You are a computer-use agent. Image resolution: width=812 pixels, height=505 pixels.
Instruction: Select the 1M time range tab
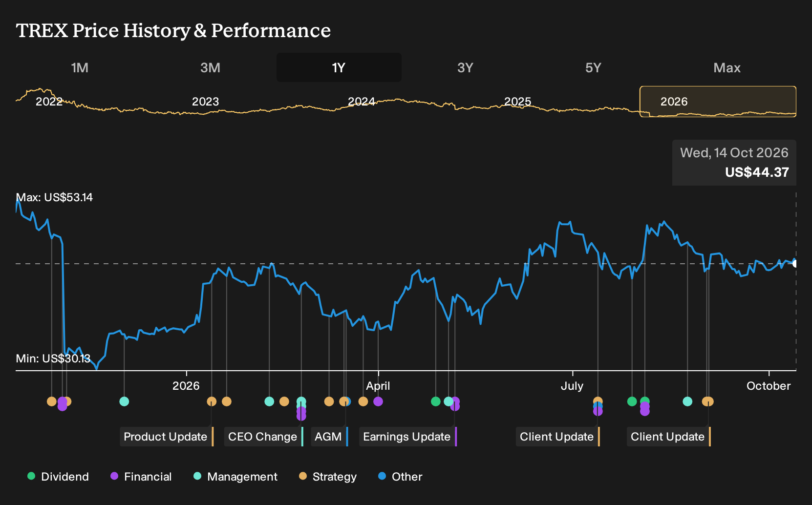[x=80, y=68]
